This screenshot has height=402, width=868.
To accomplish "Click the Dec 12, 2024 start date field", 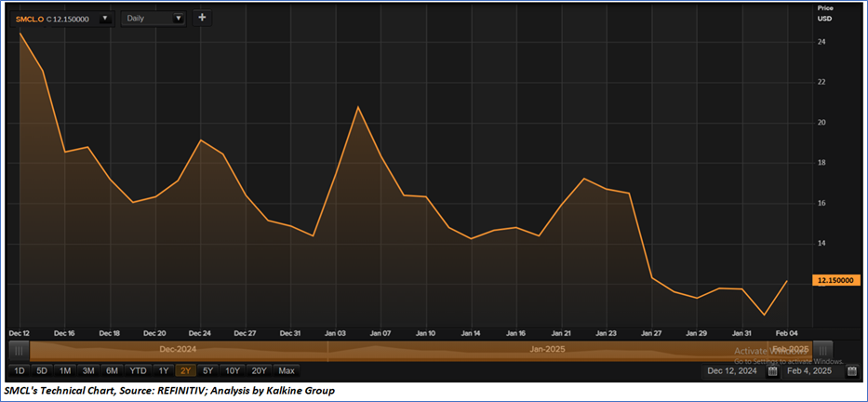I will (x=732, y=371).
